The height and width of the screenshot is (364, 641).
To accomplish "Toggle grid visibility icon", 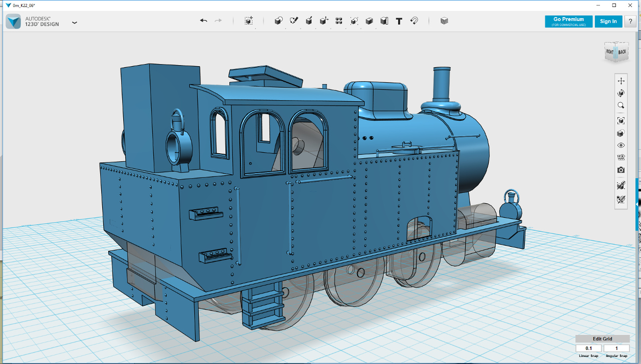I will (621, 158).
